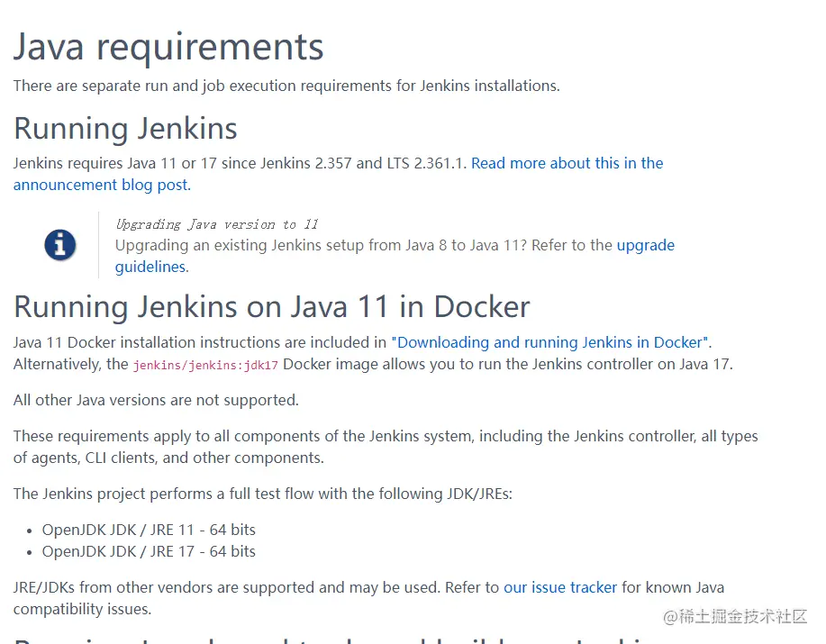Visit the "our issue tracker" link
Image resolution: width=826 pixels, height=644 pixels.
coord(560,587)
